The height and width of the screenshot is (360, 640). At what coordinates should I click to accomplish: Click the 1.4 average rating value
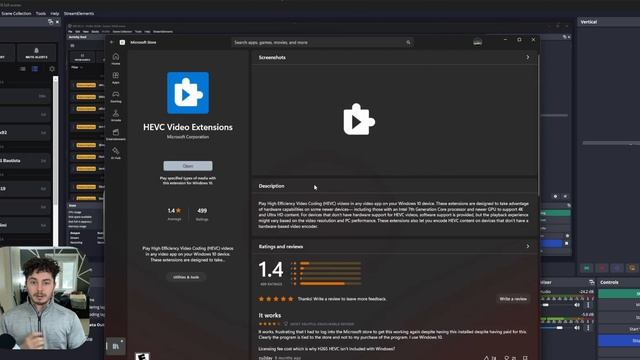[174, 211]
